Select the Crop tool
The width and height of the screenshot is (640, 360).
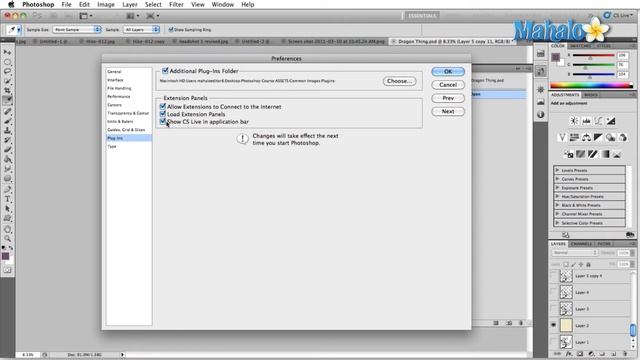(x=7, y=91)
